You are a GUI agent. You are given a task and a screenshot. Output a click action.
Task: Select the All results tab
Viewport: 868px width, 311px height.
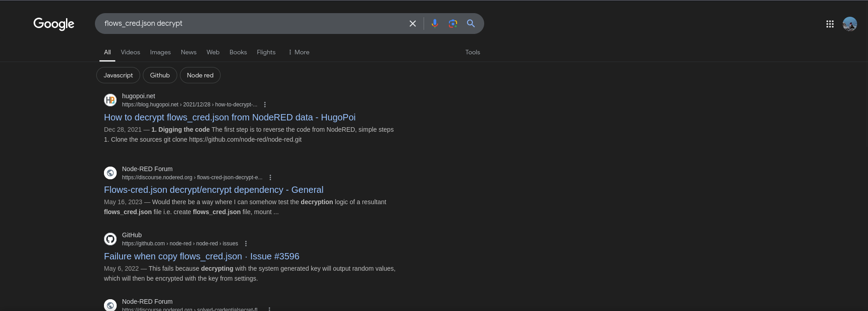click(x=107, y=52)
